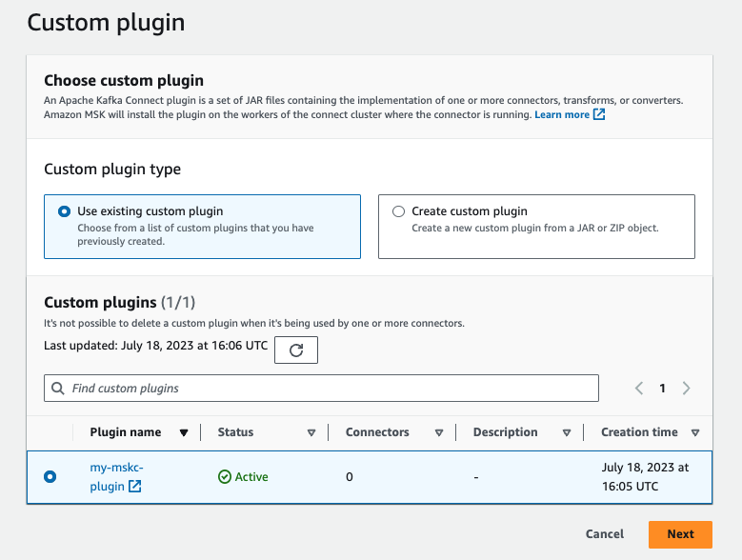Sort the Connectors column using its arrow
This screenshot has height=560, width=742.
(439, 432)
